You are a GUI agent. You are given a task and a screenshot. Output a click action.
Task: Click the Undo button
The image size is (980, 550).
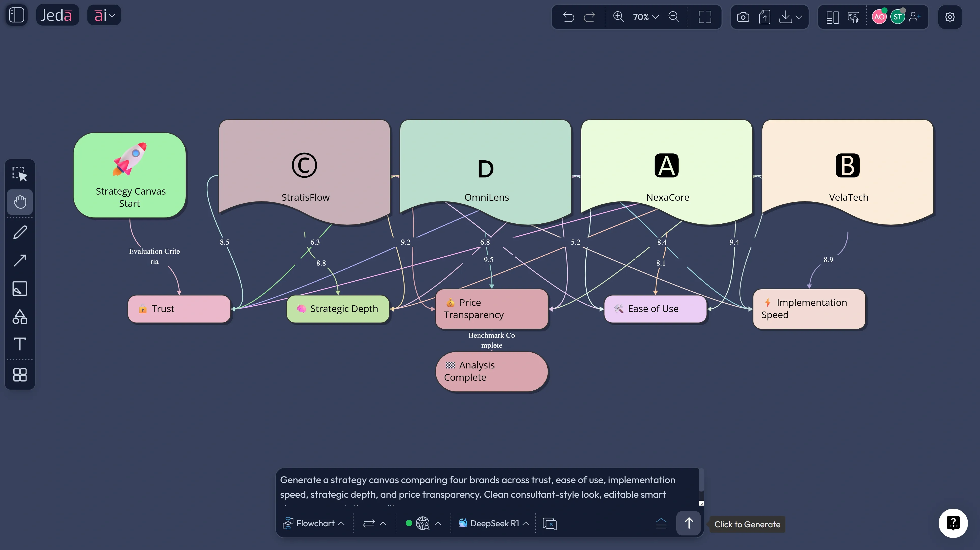pyautogui.click(x=568, y=17)
